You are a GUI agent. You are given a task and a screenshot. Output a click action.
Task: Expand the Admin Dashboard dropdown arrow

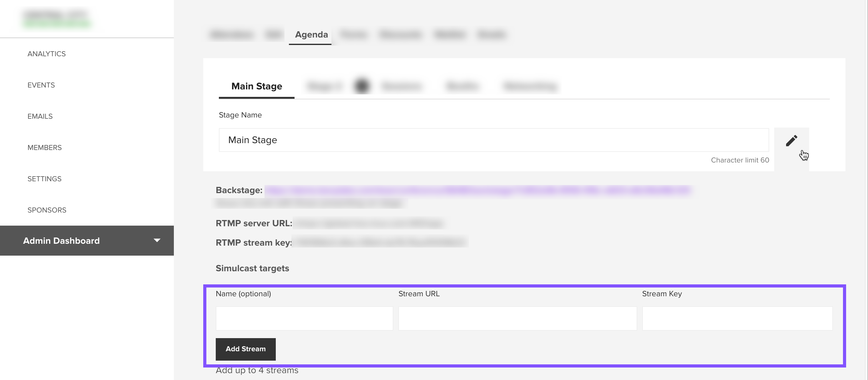[157, 240]
